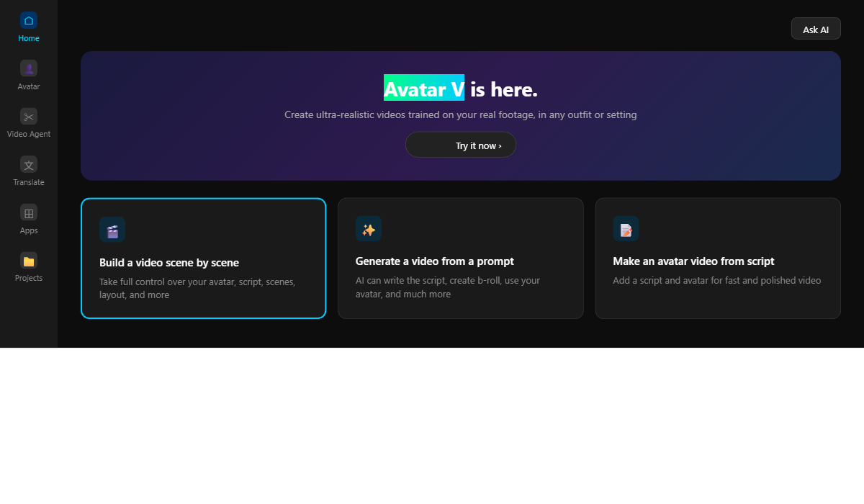Open "Make an avatar video from script" title

coord(693,261)
